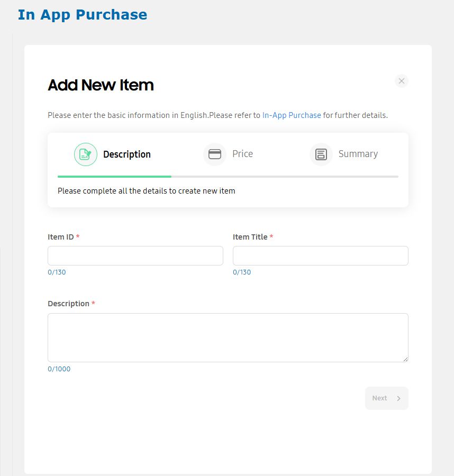
Task: Click the Add New Item heading
Action: pyautogui.click(x=101, y=85)
